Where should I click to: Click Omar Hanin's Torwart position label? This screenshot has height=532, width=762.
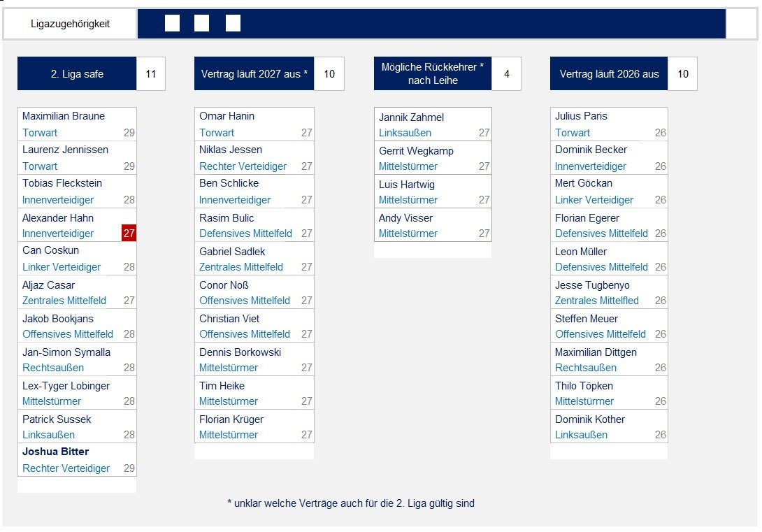click(217, 133)
